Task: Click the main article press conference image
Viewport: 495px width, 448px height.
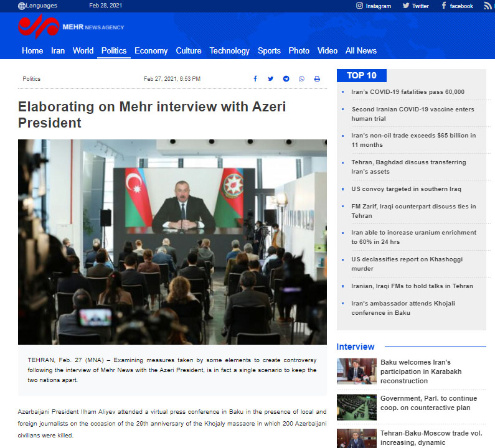Action: pyautogui.click(x=172, y=241)
